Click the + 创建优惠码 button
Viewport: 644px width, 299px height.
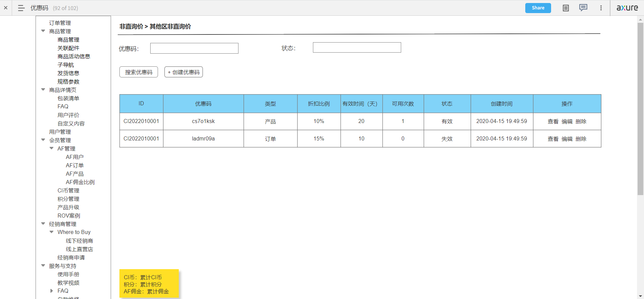point(183,72)
